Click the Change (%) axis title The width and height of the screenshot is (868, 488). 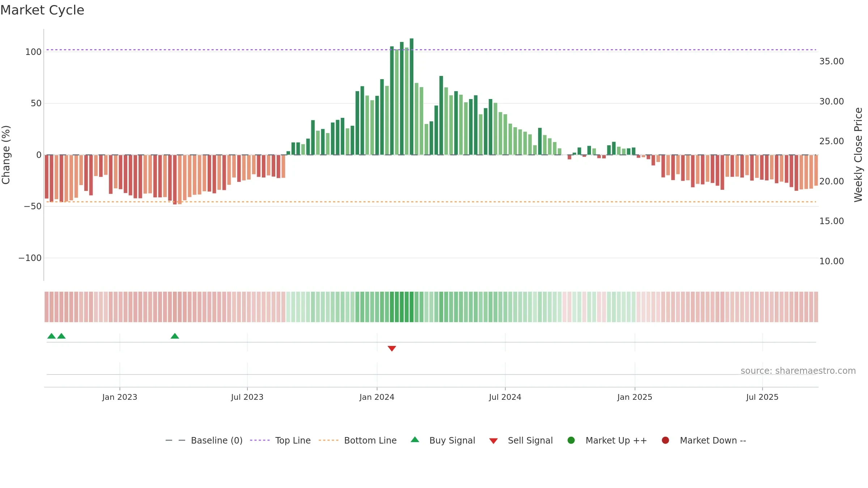point(6,155)
